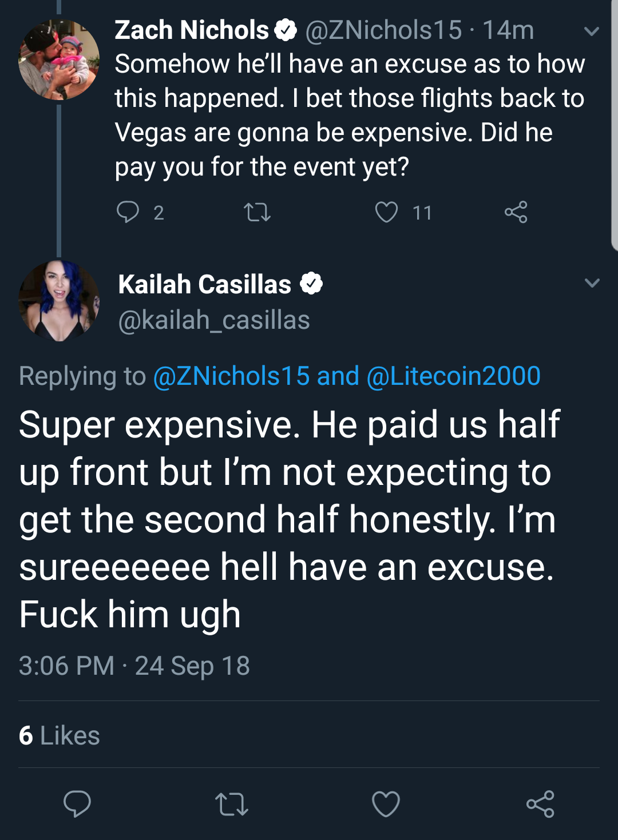
Task: Retweet Kailah Casillas' tweet
Action: click(x=232, y=804)
